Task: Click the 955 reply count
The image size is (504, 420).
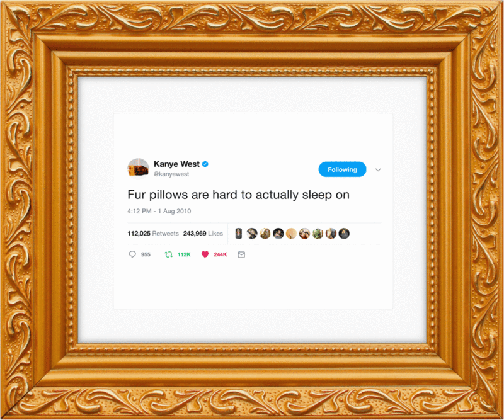Action: click(146, 254)
